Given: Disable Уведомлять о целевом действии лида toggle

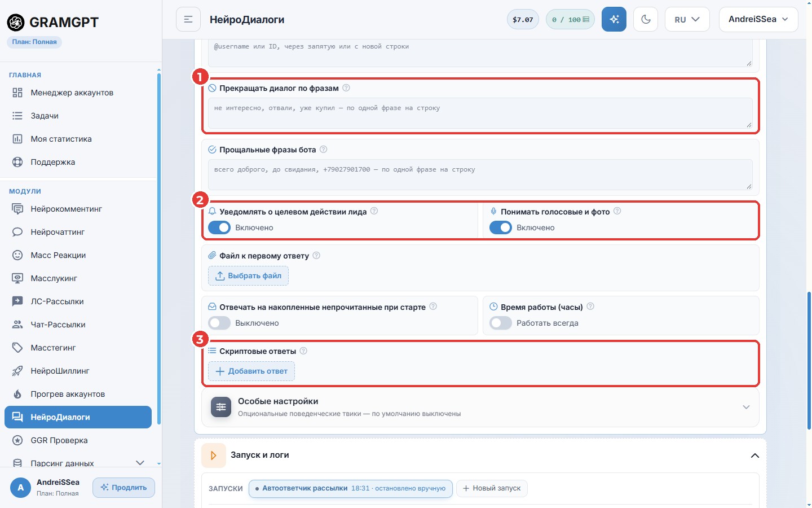Looking at the screenshot, I should 219,227.
